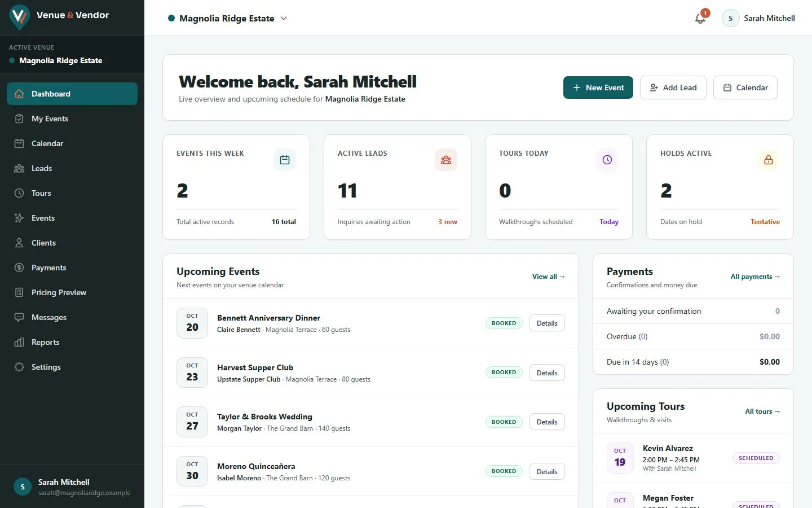Click the Overdue (0) payments row

(693, 336)
